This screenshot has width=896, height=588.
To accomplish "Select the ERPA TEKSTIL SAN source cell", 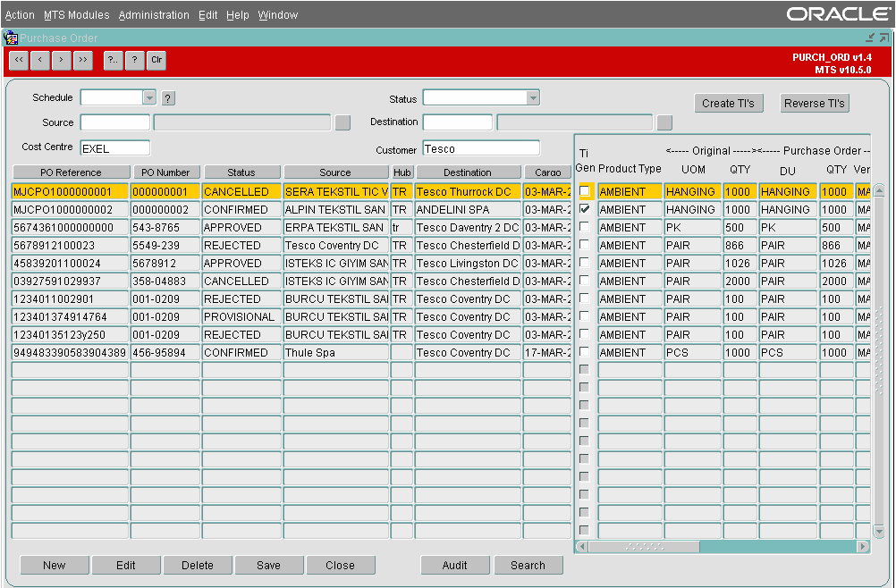I will [336, 227].
